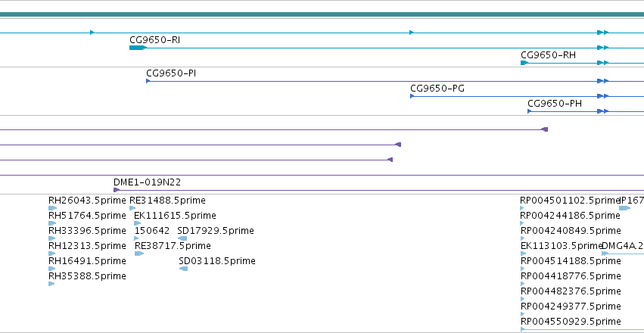644x333 pixels.
Task: Select the RP004501102.5prime EST label
Action: pos(569,201)
